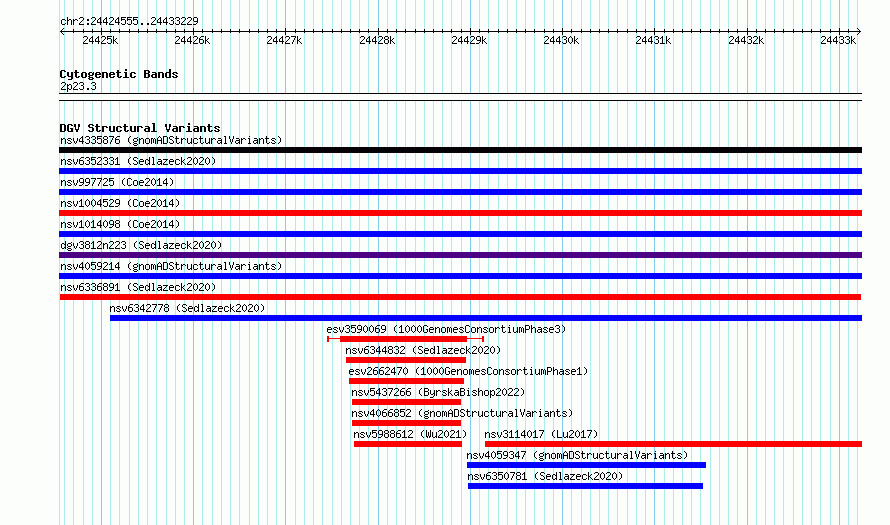This screenshot has width=890, height=525.
Task: Open nsv4059214 gnomAD variant label
Action: coord(171,266)
